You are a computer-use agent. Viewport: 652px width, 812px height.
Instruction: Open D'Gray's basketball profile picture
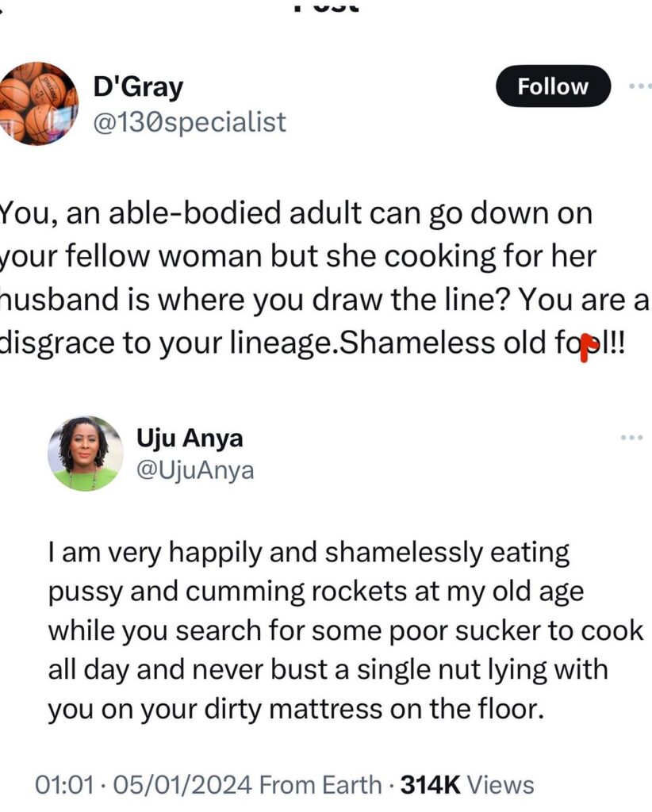tap(38, 104)
